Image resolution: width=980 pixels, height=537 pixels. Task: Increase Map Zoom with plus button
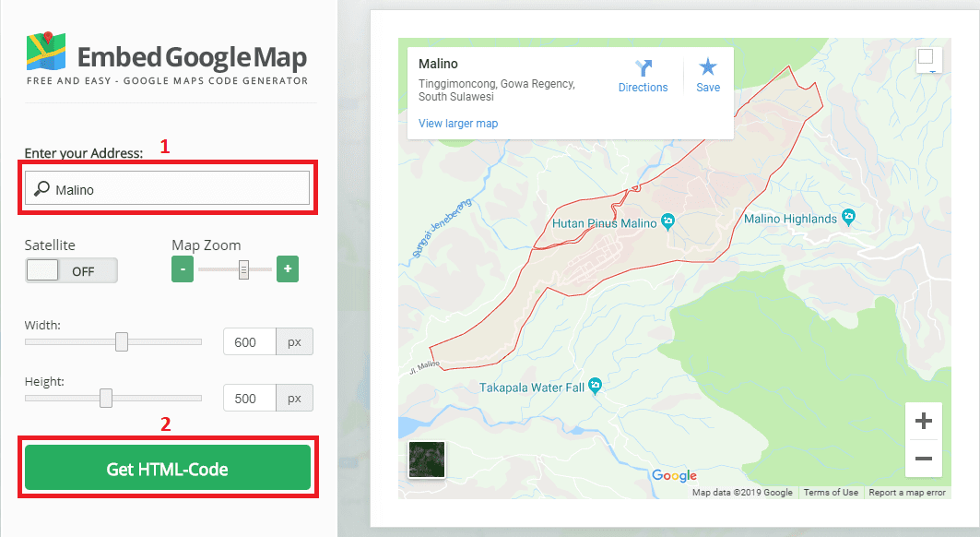pos(288,269)
